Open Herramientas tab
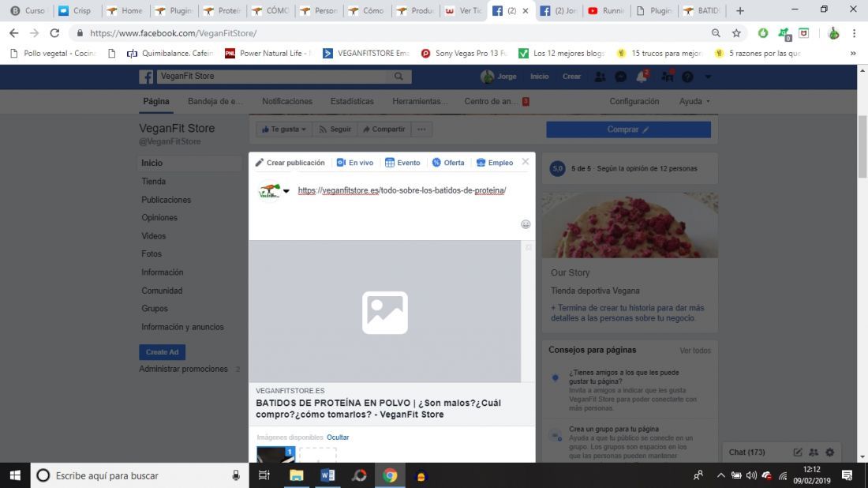This screenshot has width=868, height=488. (420, 101)
